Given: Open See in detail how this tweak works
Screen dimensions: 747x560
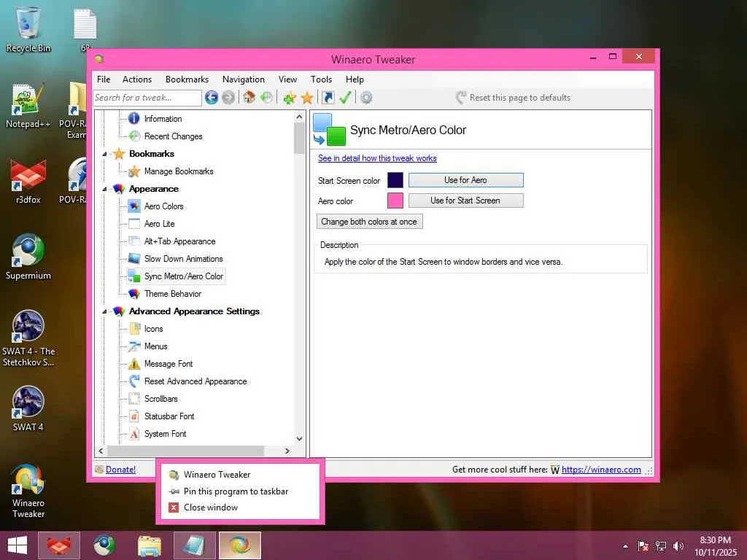Looking at the screenshot, I should [x=377, y=158].
